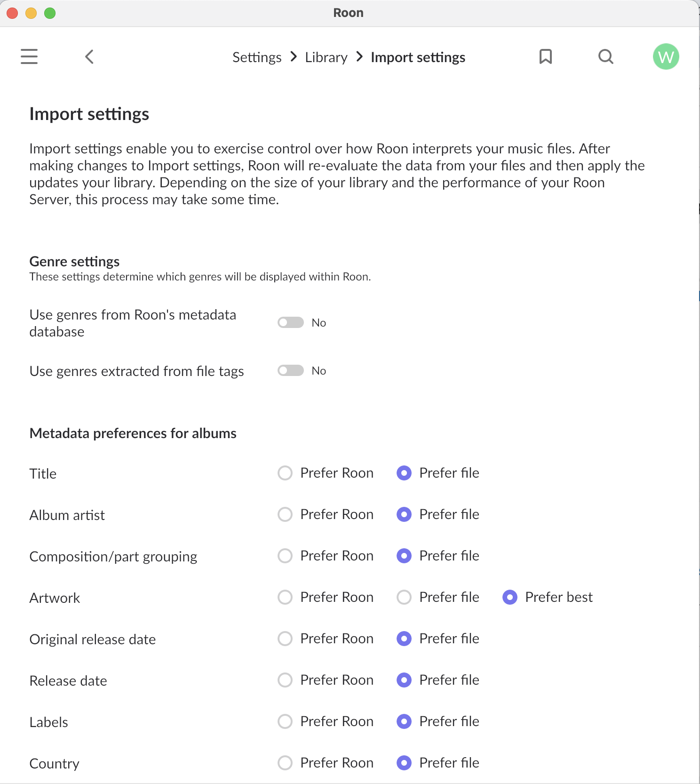
Task: Pick Prefer Roon for Release date
Action: pos(285,680)
